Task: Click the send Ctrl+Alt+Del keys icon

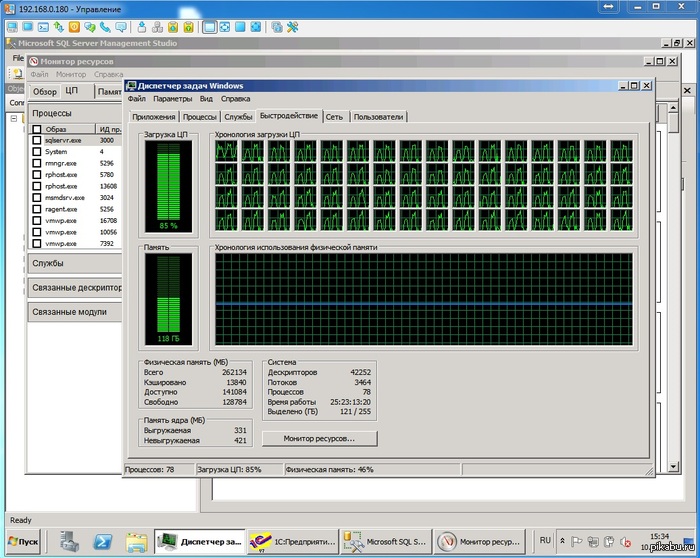Action: tap(157, 27)
